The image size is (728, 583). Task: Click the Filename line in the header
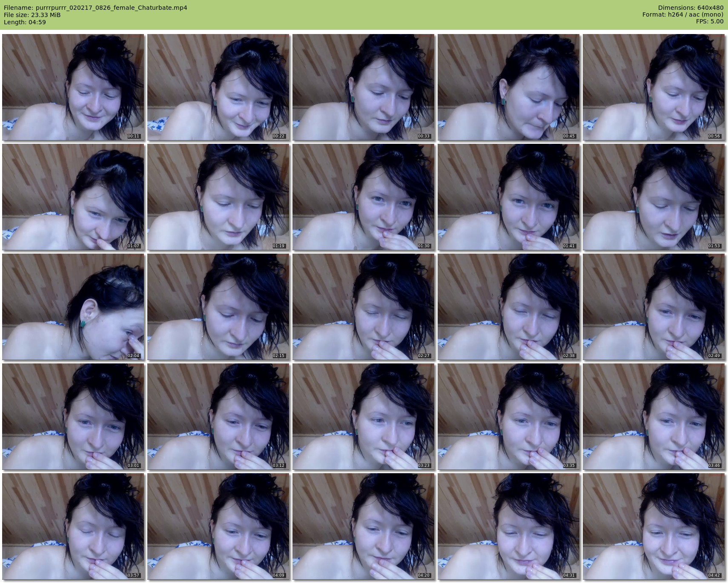pos(95,8)
